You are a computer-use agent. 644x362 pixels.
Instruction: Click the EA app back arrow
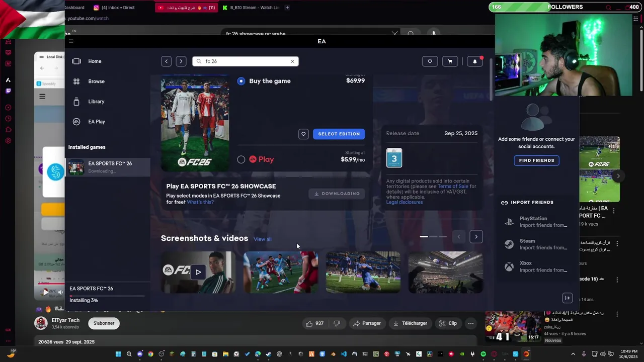click(x=167, y=61)
